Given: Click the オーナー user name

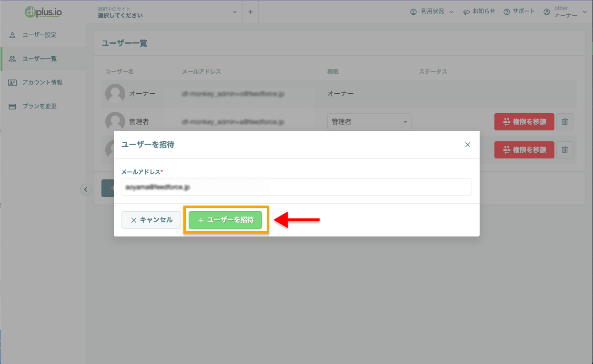Looking at the screenshot, I should click(x=142, y=94).
